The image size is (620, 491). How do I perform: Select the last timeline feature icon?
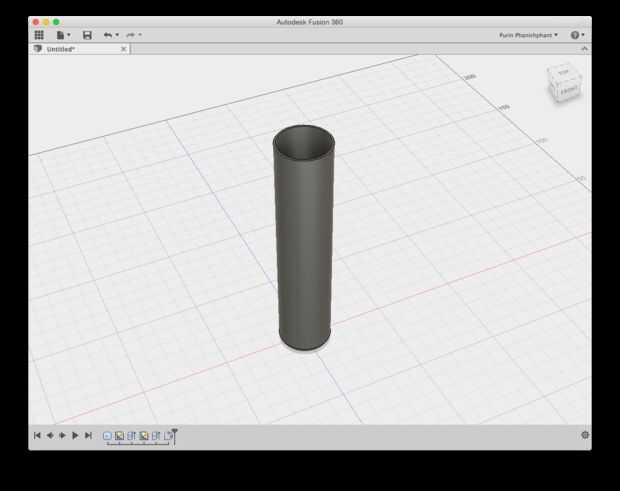[x=168, y=436]
